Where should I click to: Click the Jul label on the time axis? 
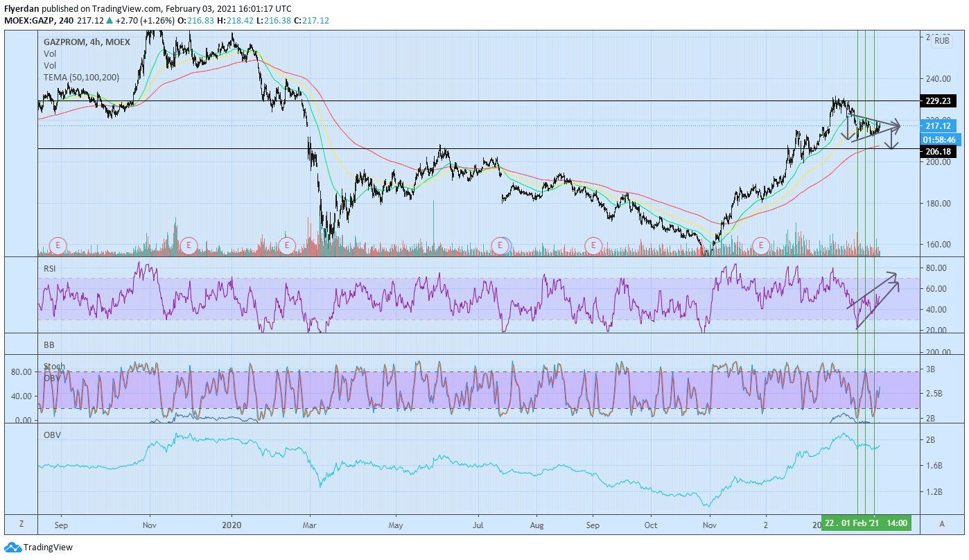tap(478, 524)
